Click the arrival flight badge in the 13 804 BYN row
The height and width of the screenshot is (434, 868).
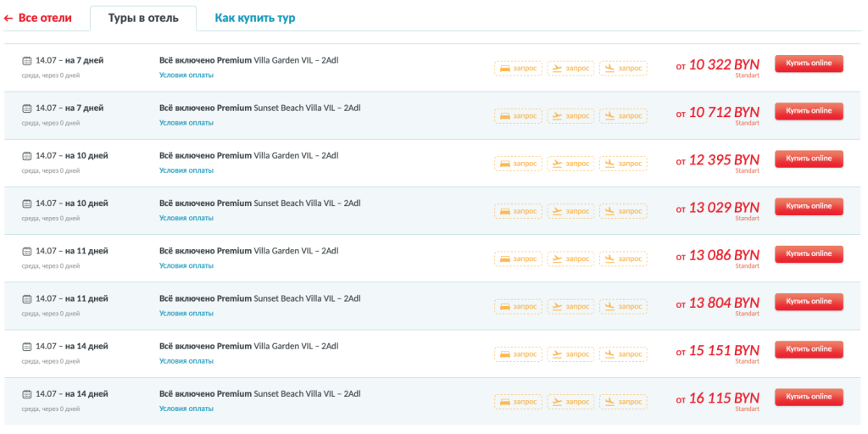pos(623,306)
